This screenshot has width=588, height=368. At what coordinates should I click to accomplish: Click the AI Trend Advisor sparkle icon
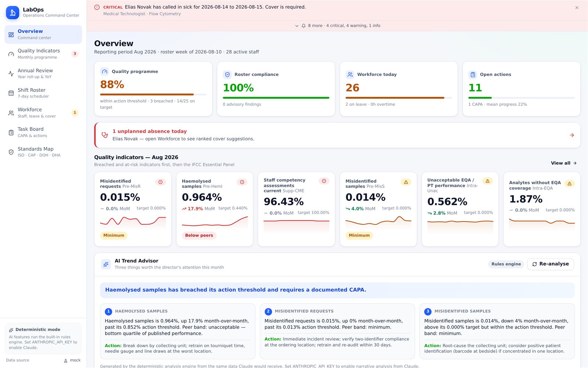click(106, 264)
